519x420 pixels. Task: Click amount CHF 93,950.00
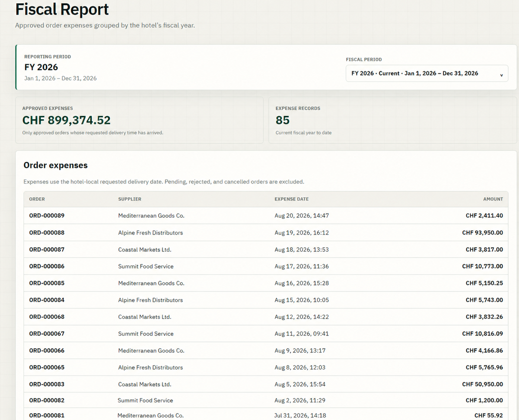point(483,233)
